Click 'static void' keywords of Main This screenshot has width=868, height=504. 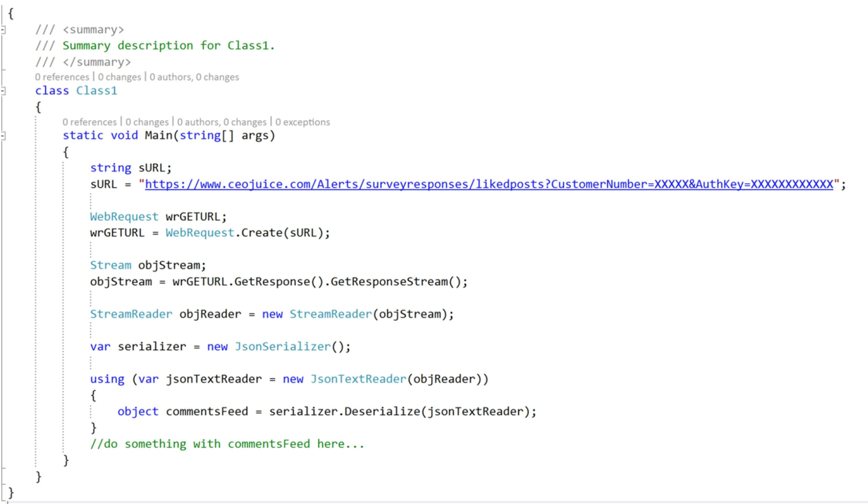[x=100, y=135]
